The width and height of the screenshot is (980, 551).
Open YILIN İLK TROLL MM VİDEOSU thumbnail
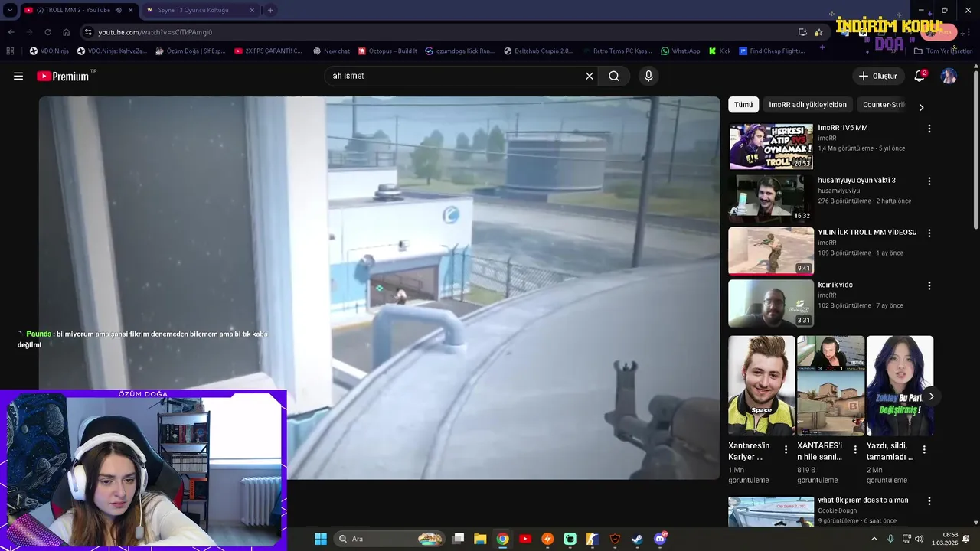click(x=771, y=251)
